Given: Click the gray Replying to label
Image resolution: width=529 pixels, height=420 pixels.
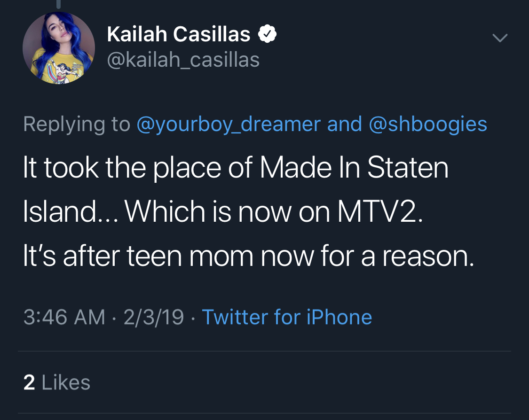Looking at the screenshot, I should (x=77, y=124).
